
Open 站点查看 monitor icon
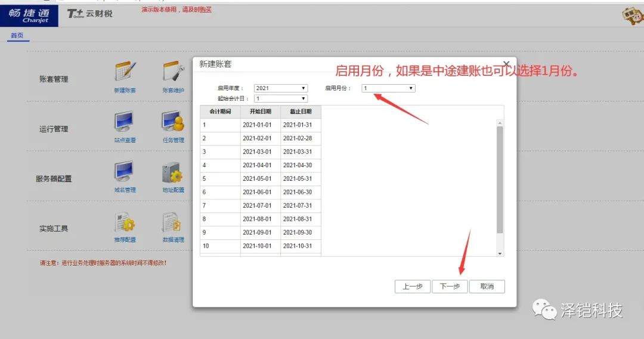pyautogui.click(x=125, y=122)
